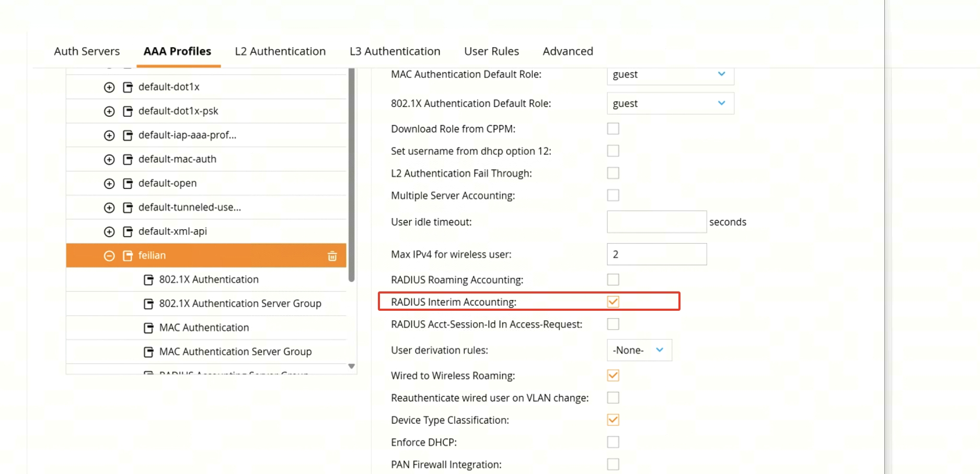Image resolution: width=980 pixels, height=474 pixels.
Task: Click the Max IPv4 for wireless user field
Action: pos(656,254)
